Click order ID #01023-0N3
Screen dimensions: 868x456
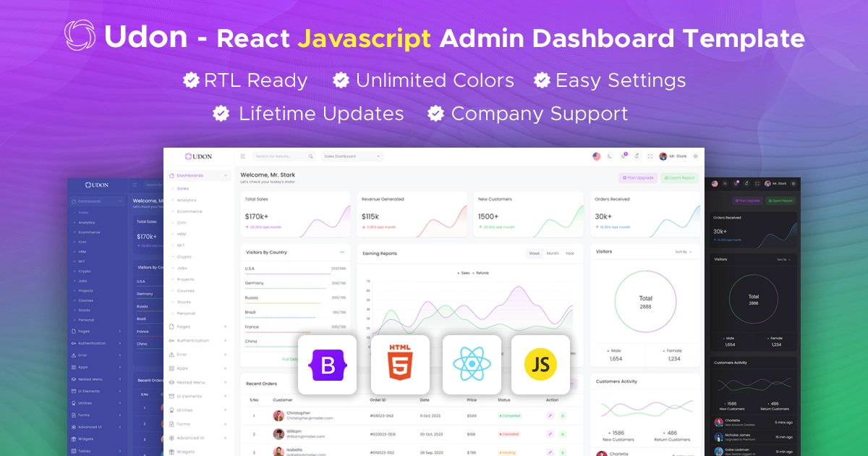click(x=383, y=415)
